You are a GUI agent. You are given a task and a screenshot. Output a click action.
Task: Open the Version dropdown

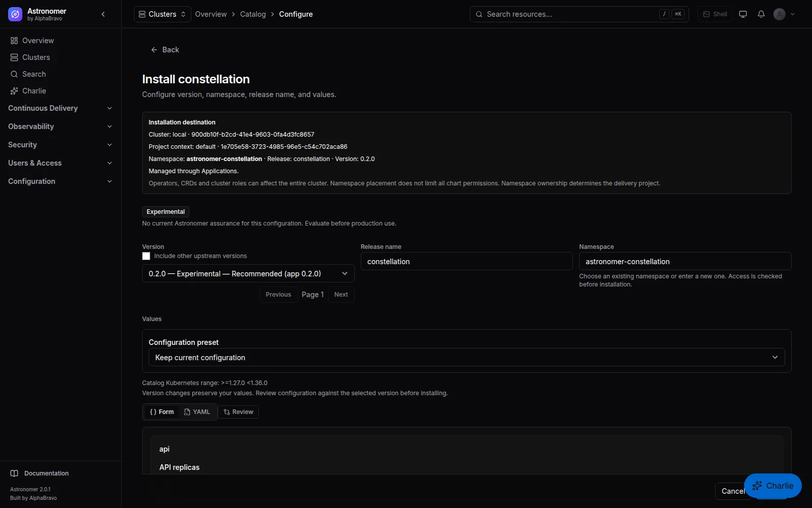[x=248, y=274]
